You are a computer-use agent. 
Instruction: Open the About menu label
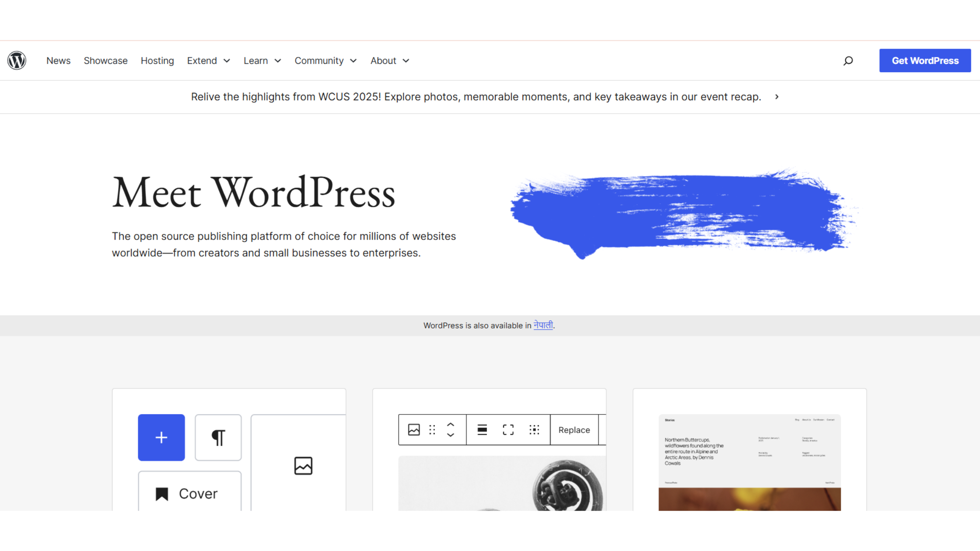(x=383, y=61)
